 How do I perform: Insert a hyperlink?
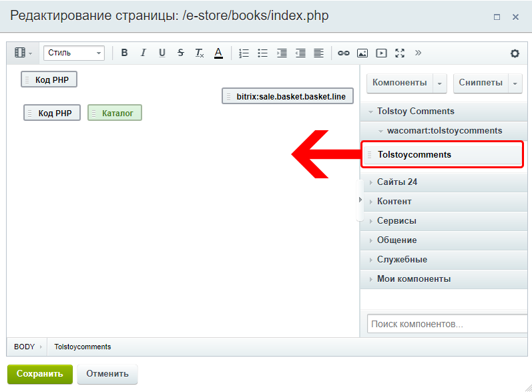tap(343, 53)
